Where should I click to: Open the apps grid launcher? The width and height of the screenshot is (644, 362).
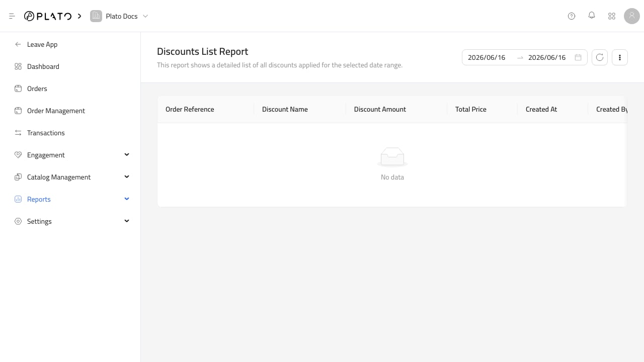[612, 16]
